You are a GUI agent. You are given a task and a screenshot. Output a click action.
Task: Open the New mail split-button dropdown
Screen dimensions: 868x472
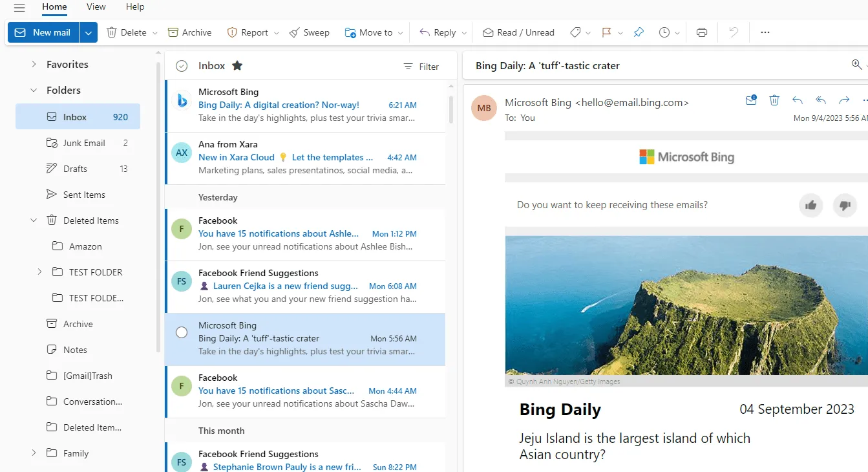89,32
